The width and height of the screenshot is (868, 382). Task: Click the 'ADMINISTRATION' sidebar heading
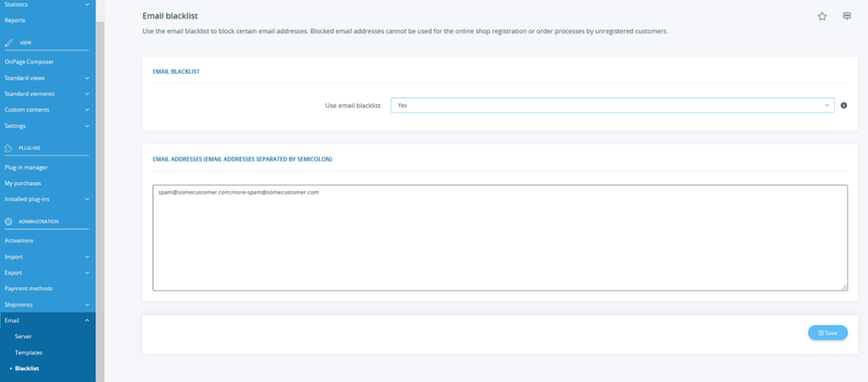click(x=39, y=222)
